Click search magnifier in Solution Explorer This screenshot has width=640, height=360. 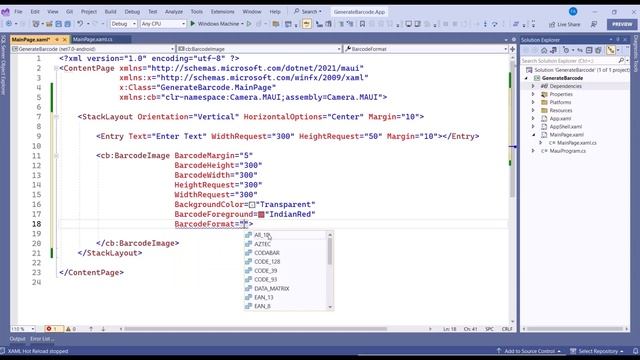[621, 60]
